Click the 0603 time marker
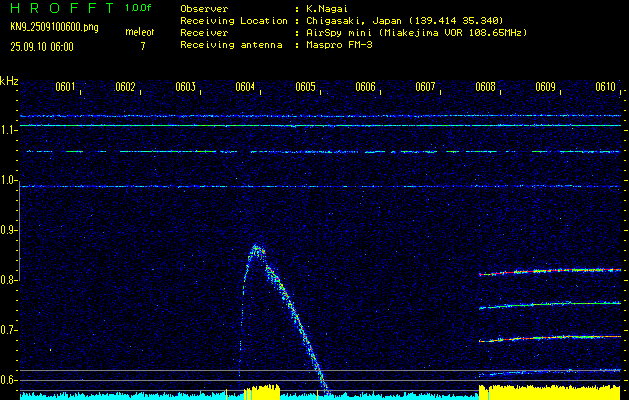629x400 pixels. click(x=185, y=87)
